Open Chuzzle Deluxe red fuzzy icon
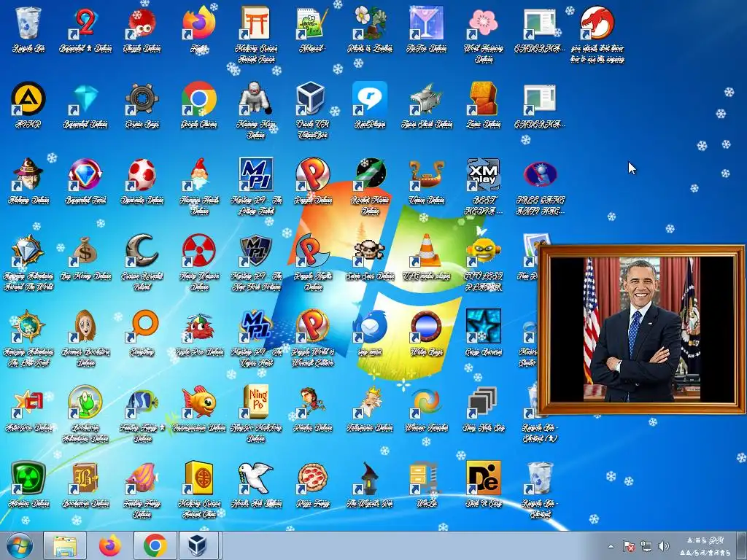 [x=142, y=23]
